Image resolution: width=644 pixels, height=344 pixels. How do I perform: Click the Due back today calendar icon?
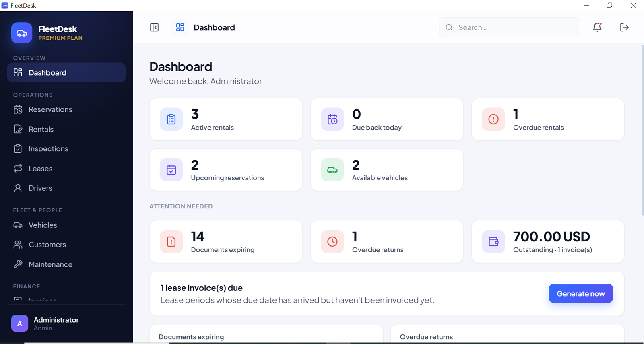332,119
